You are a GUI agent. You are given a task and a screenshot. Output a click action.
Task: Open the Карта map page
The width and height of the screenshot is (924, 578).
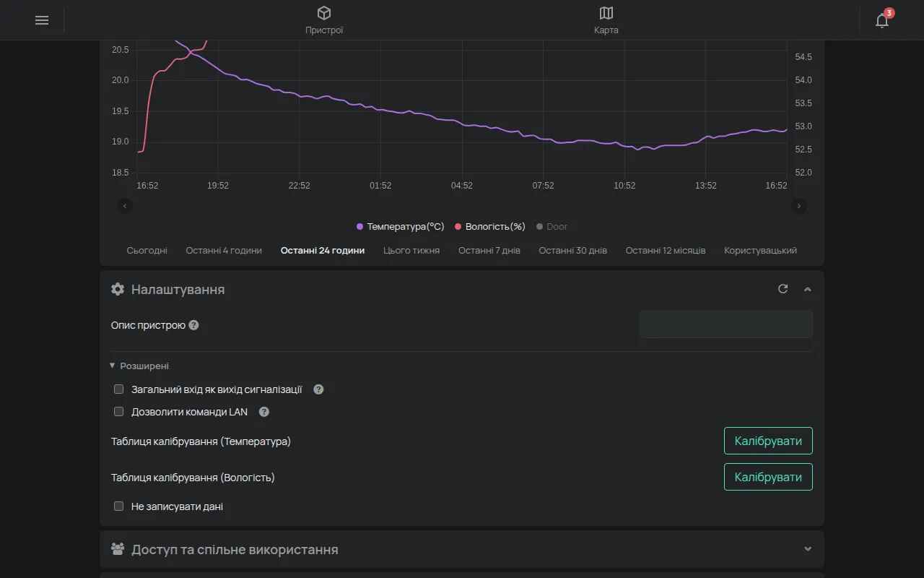click(606, 20)
